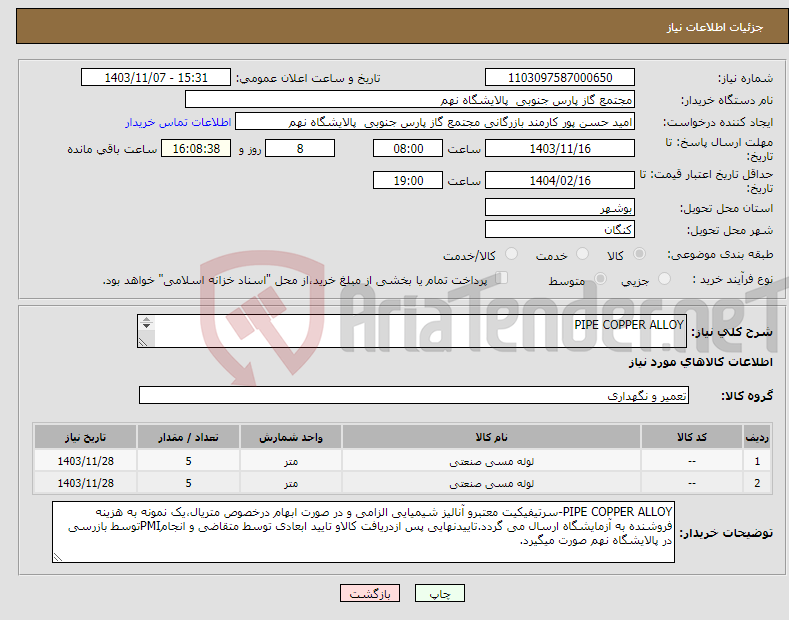Image resolution: width=789 pixels, height=620 pixels.
Task: Click the price validity date 1404/02/16
Action: 560,180
